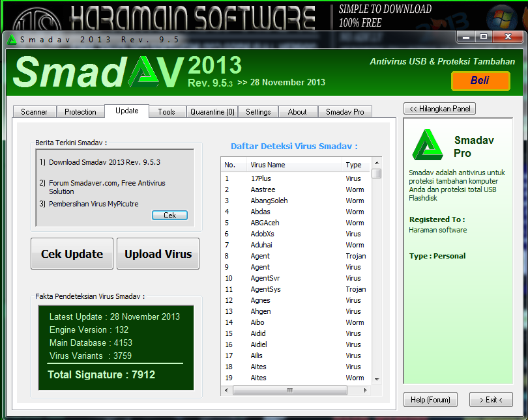Select the Agent Trojan row number 8
The width and height of the screenshot is (528, 420).
tap(297, 257)
